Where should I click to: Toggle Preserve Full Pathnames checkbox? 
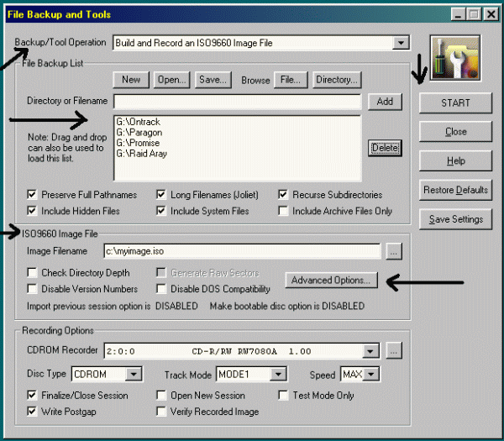tap(32, 195)
